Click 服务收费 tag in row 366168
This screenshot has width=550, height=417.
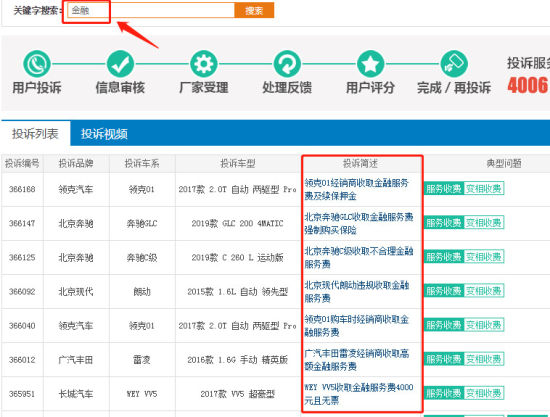coord(444,188)
